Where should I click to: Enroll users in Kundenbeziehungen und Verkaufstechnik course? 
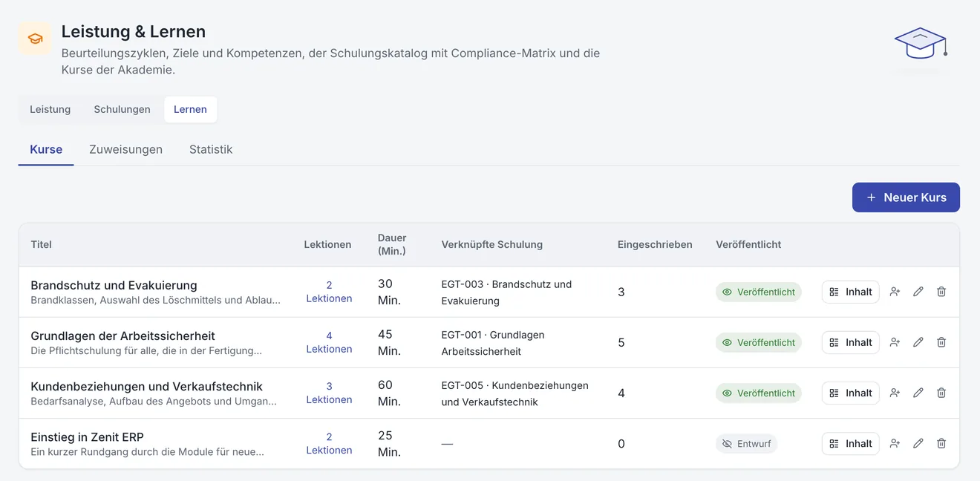895,393
